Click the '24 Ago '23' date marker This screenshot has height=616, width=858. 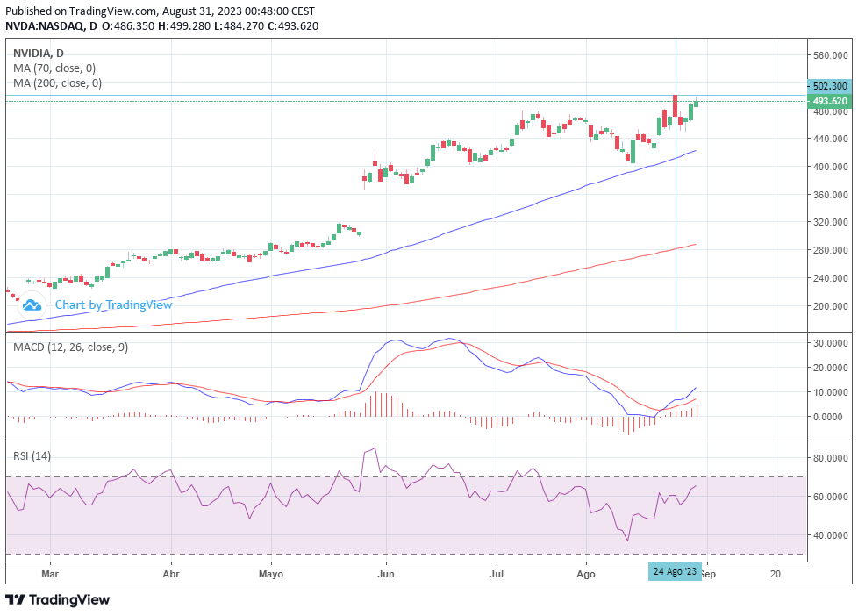[x=676, y=571]
